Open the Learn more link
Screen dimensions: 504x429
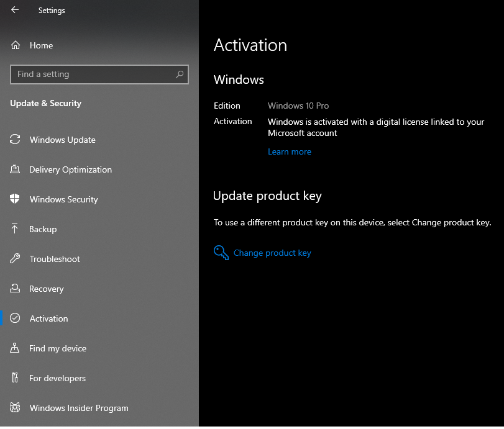[289, 151]
